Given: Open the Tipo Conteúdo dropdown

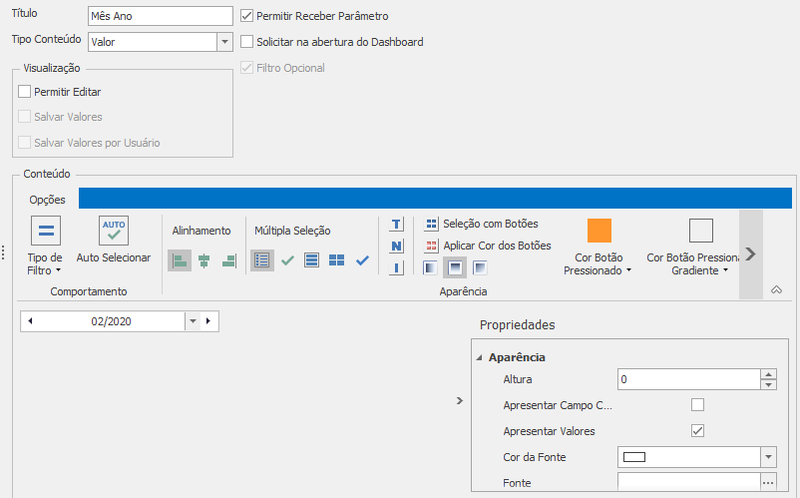Looking at the screenshot, I should (x=224, y=42).
